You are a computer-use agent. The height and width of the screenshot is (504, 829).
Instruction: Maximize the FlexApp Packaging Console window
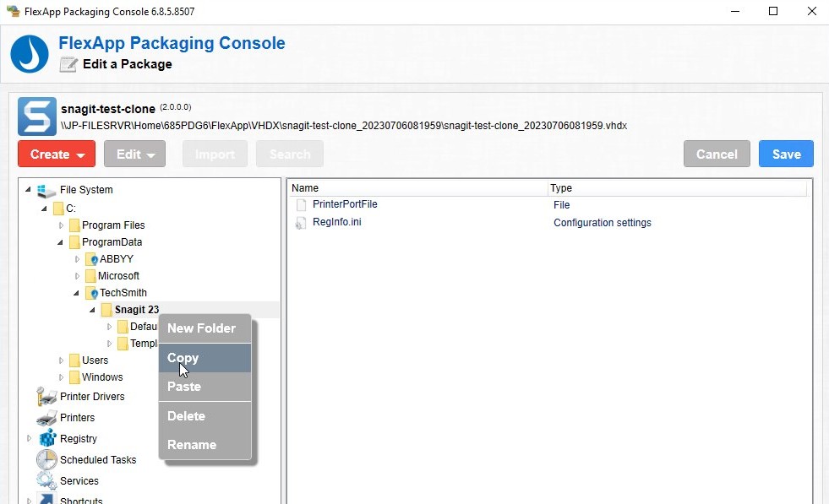pyautogui.click(x=773, y=11)
